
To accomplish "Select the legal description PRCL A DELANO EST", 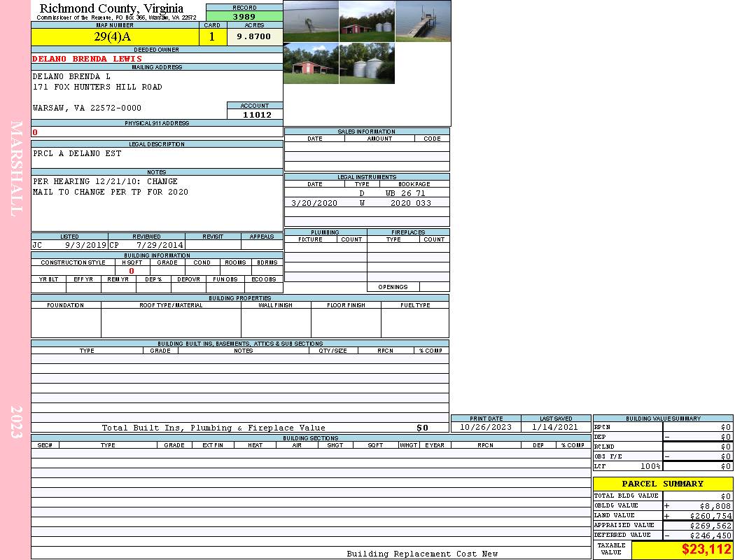I will coord(77,154).
